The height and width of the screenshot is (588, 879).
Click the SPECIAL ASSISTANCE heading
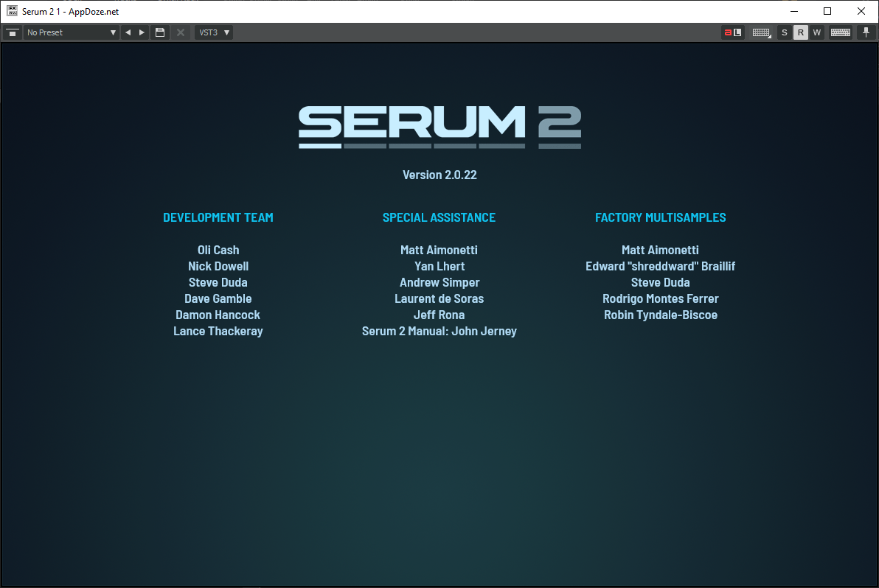point(439,217)
